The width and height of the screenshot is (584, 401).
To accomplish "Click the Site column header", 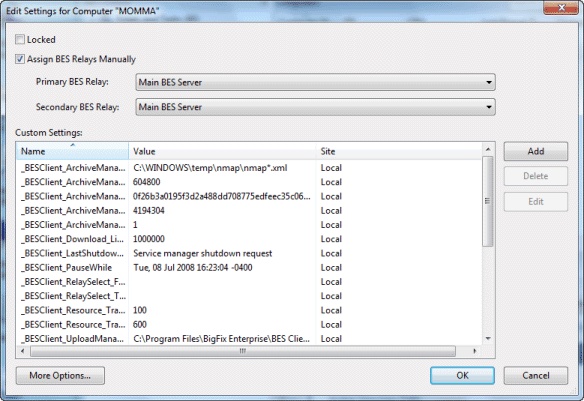I will point(399,151).
